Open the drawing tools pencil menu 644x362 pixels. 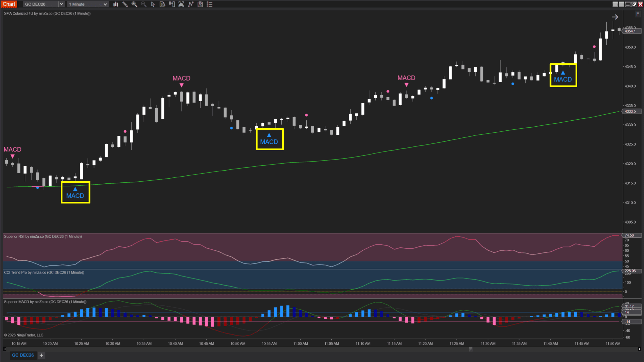tap(125, 4)
